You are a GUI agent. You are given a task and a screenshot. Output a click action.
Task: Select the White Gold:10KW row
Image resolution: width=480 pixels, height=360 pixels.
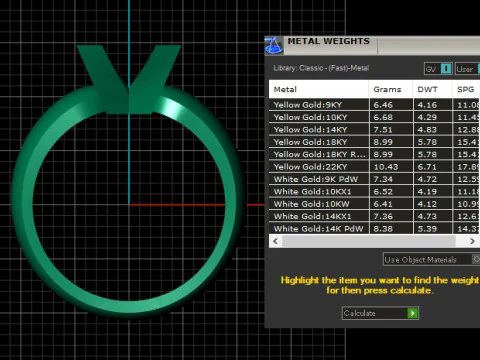click(374, 204)
